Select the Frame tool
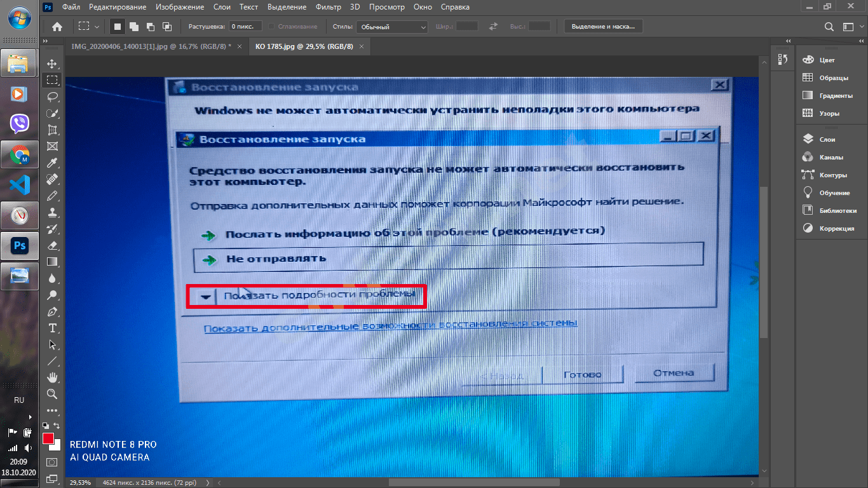The height and width of the screenshot is (488, 868). click(52, 146)
